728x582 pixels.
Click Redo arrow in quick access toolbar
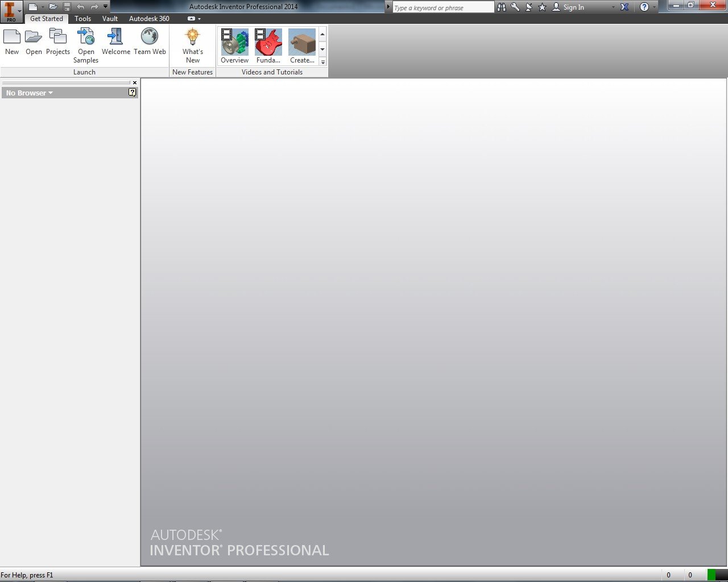pos(94,7)
